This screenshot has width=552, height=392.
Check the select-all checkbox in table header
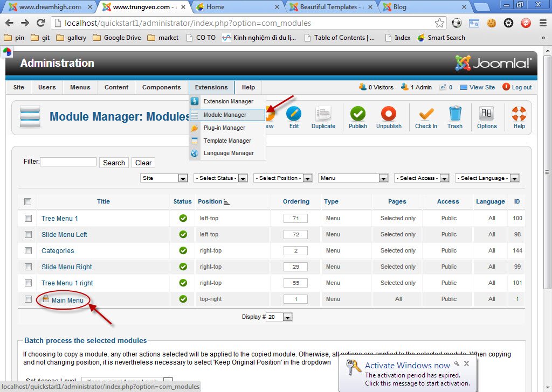[x=27, y=201]
